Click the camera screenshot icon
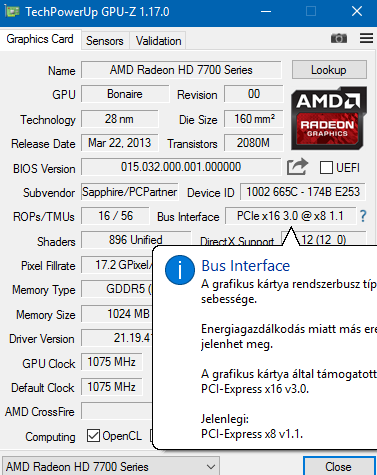 [x=339, y=38]
